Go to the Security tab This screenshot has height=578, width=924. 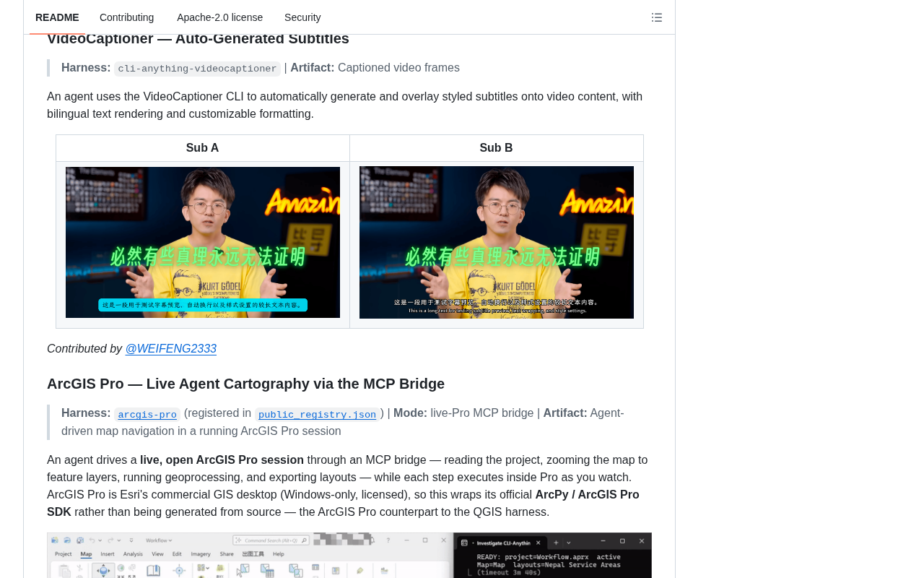(x=302, y=17)
